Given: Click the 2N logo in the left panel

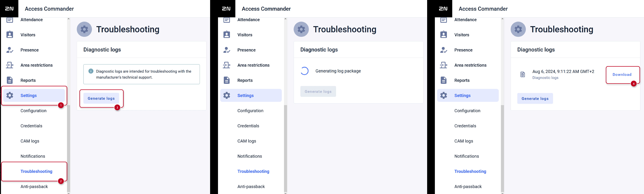Looking at the screenshot, I should [x=9, y=9].
